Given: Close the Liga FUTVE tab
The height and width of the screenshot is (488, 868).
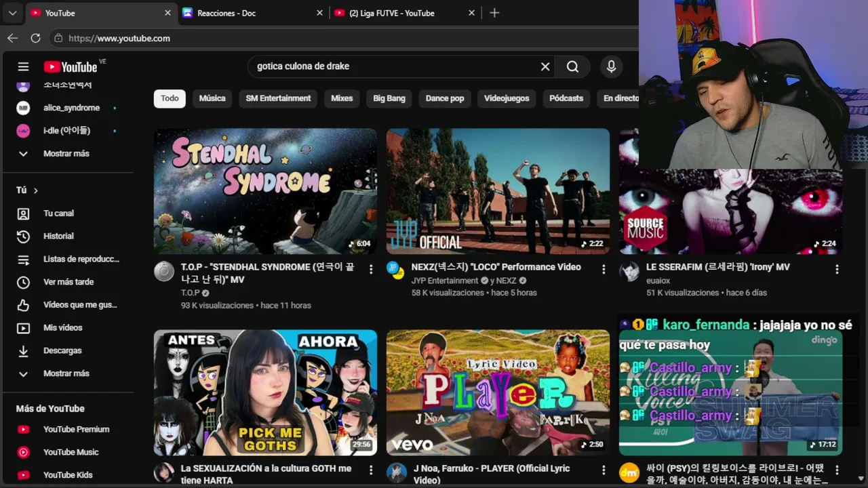Looking at the screenshot, I should [x=472, y=13].
